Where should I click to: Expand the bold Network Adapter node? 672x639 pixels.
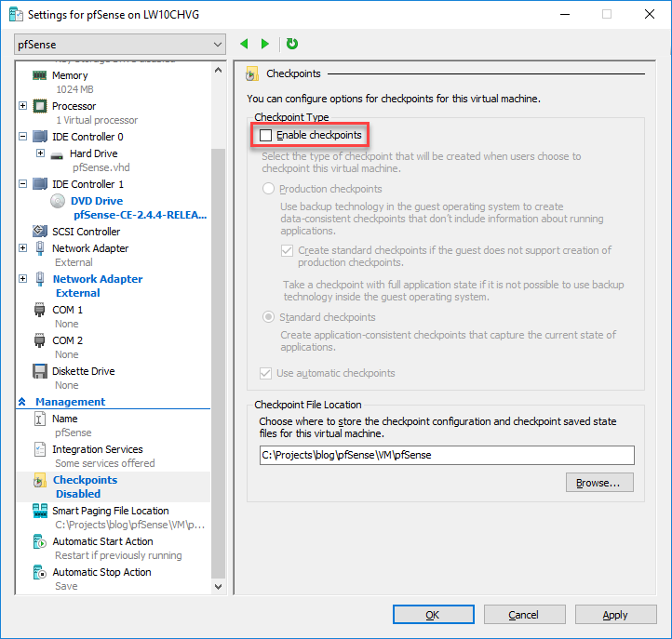tap(23, 279)
